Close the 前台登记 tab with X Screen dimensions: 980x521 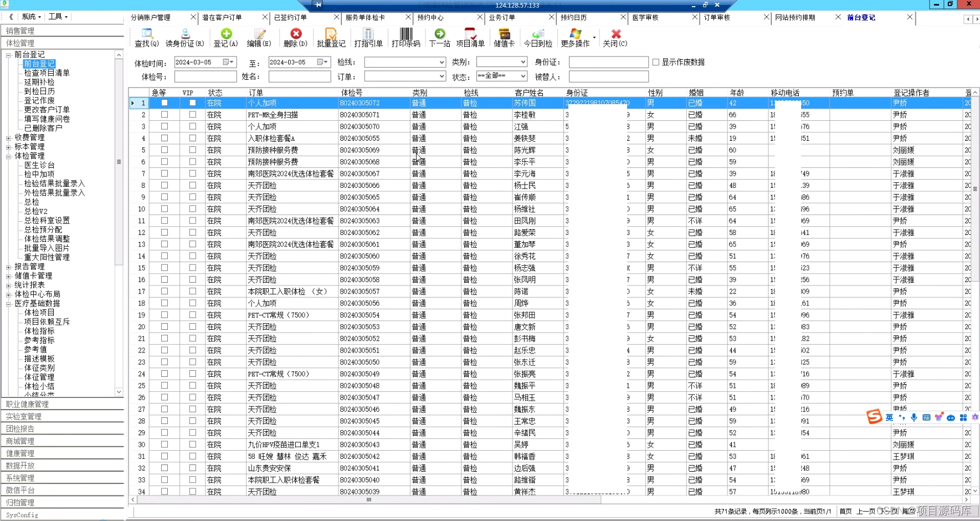(910, 17)
